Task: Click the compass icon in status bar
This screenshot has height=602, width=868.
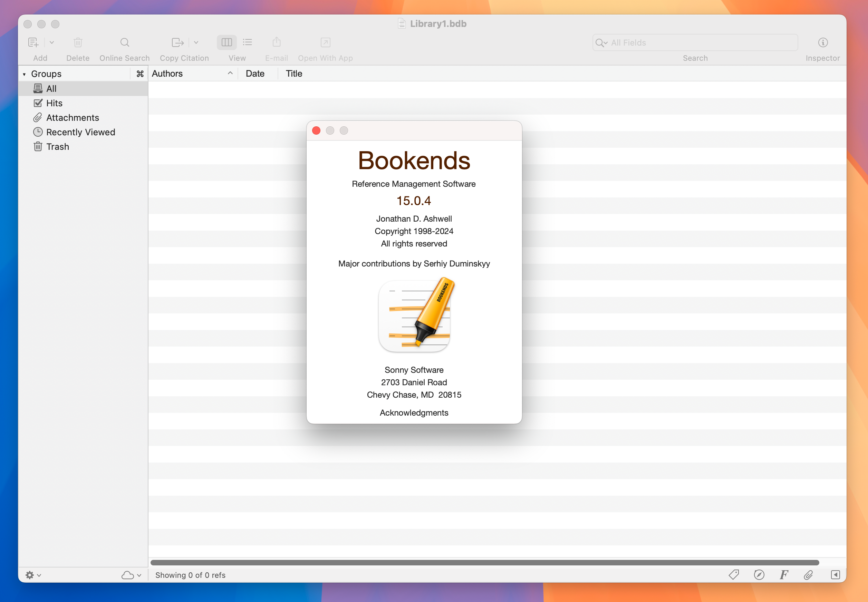Action: click(759, 574)
